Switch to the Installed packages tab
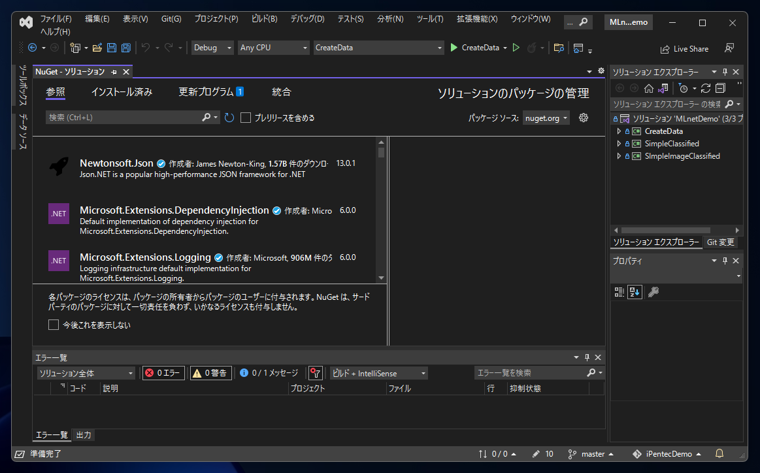The width and height of the screenshot is (760, 473). coord(122,92)
